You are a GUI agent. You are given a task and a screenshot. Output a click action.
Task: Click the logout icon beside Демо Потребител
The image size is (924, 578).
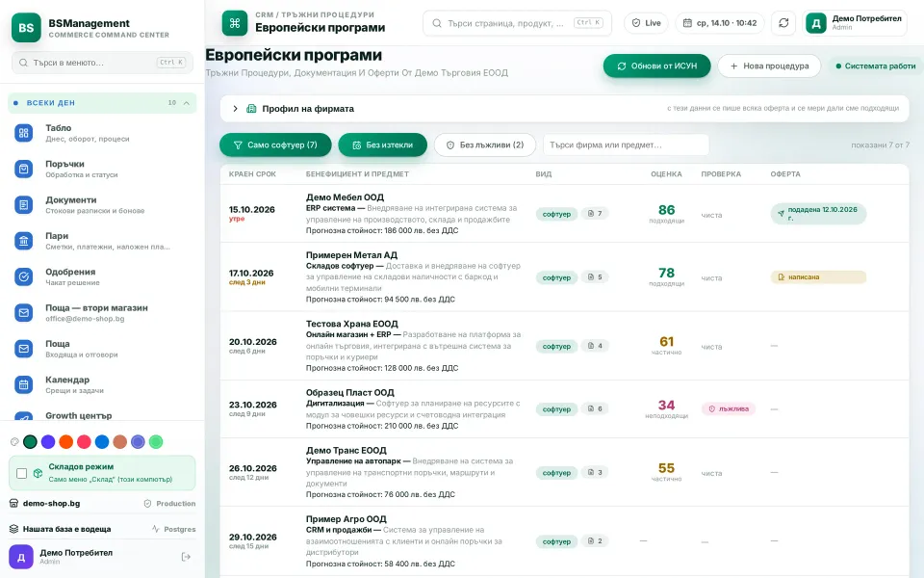(186, 557)
